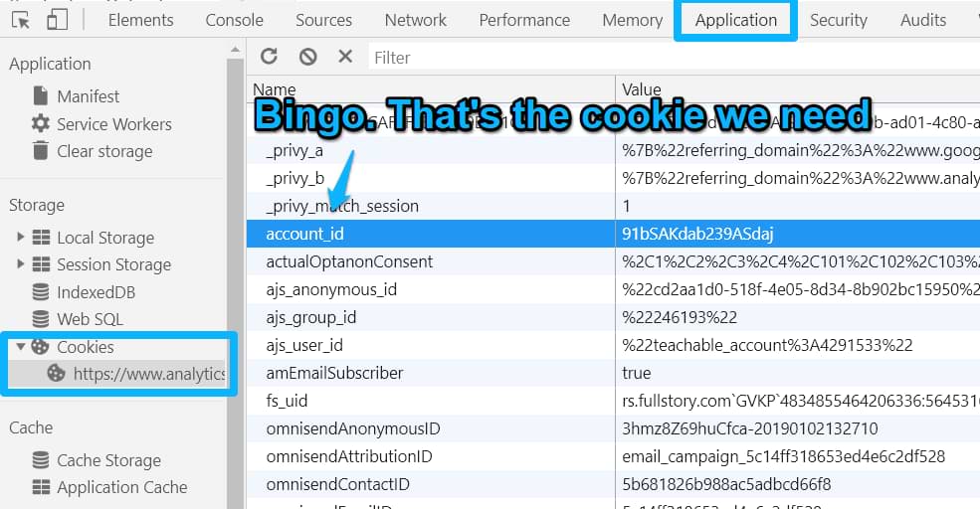Expand the Local Storage tree node
980x509 pixels.
21,237
